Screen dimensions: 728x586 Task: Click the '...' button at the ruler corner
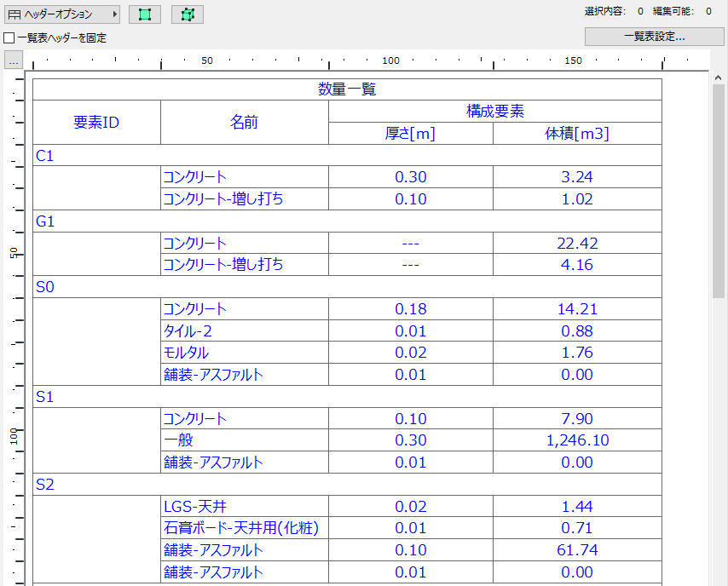(x=12, y=60)
